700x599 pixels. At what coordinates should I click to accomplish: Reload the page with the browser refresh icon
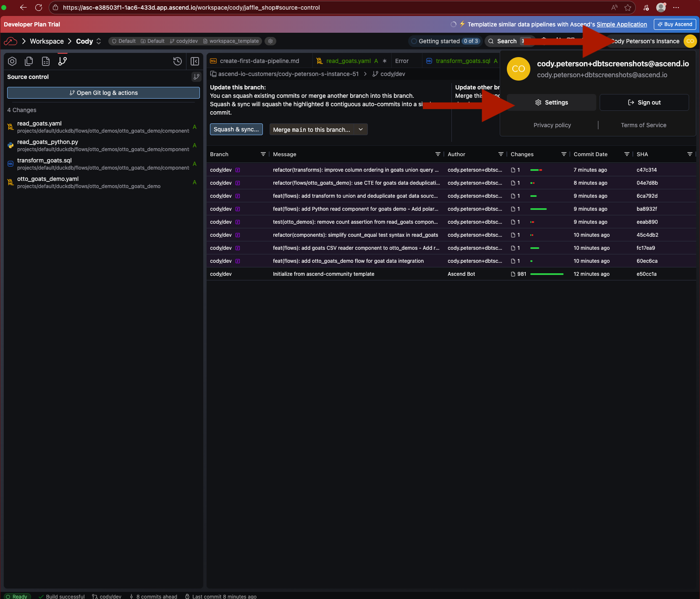[x=39, y=8]
